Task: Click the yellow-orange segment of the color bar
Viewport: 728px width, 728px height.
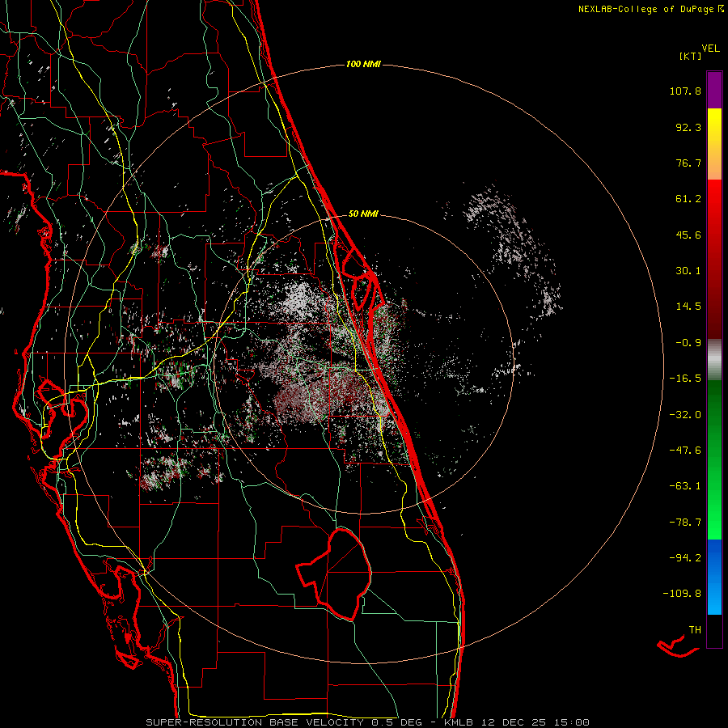Action: pyautogui.click(x=714, y=144)
